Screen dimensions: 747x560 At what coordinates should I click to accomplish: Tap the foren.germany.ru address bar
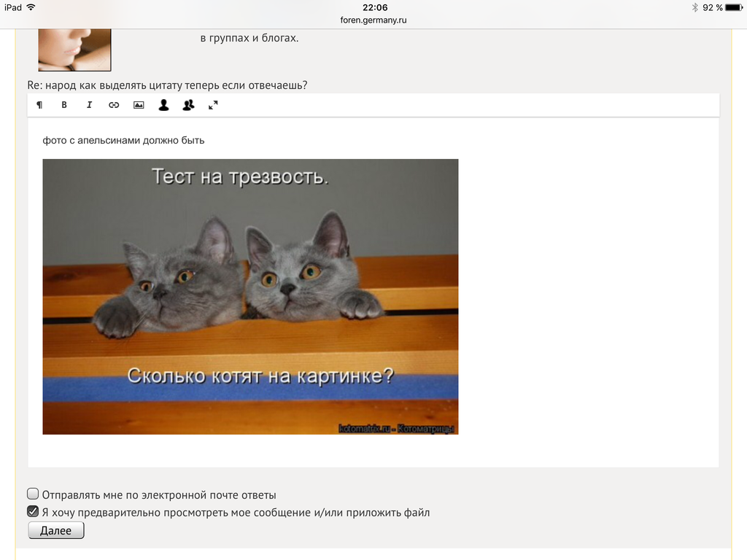(373, 20)
